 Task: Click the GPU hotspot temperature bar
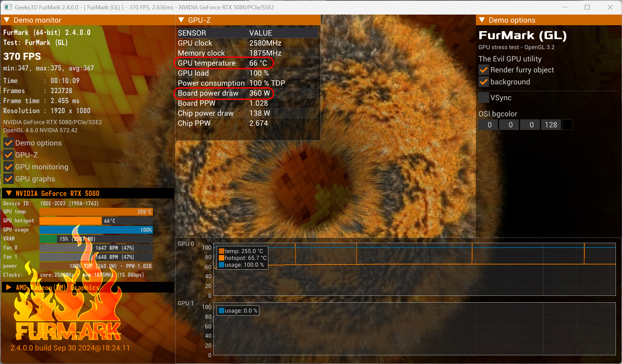[96, 221]
